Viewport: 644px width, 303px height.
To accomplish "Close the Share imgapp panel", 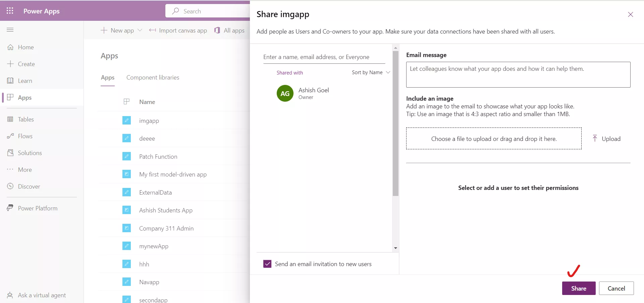I will (630, 14).
